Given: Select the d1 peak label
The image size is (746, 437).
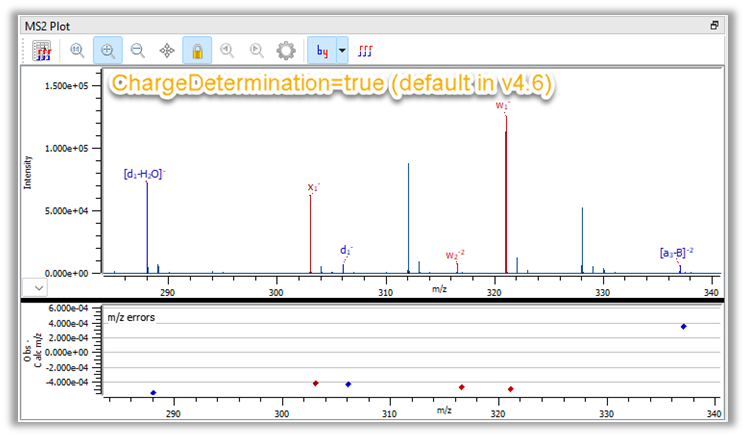Looking at the screenshot, I should coord(346,250).
